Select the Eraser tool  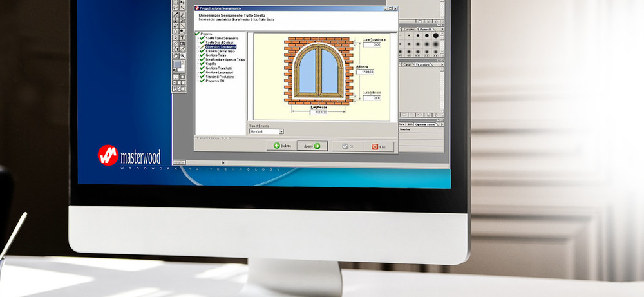pos(175,25)
